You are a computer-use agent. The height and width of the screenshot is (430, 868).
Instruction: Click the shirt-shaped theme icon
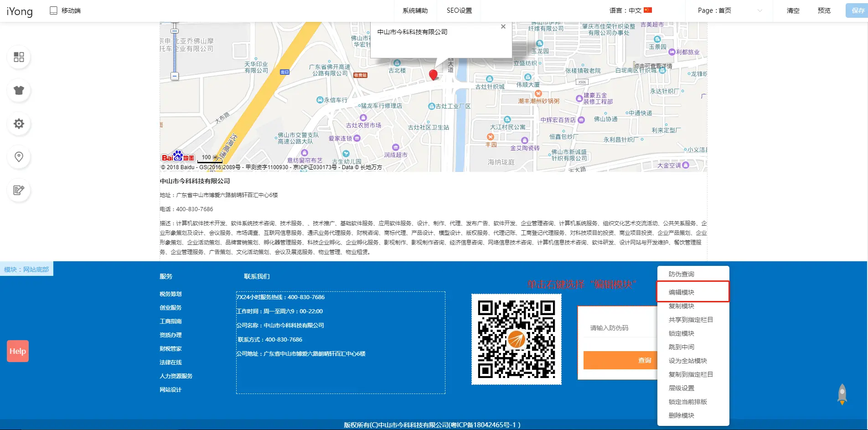pyautogui.click(x=19, y=90)
